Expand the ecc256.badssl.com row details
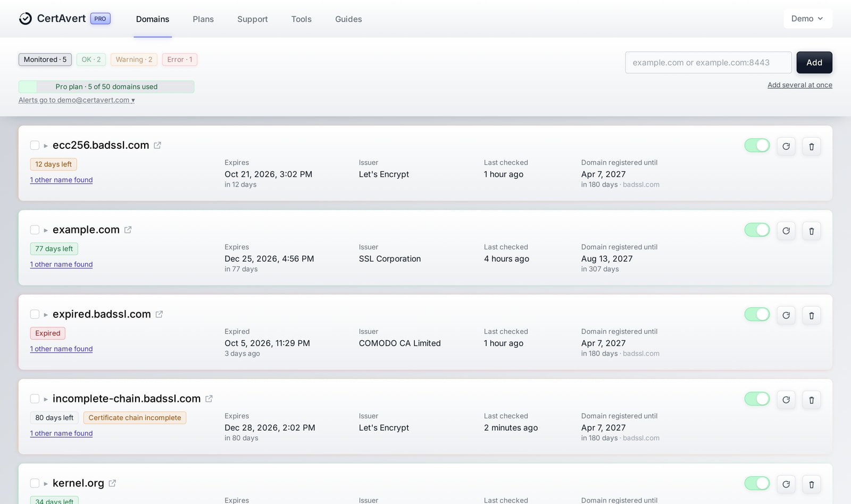Screen dimensions: 851x504 [46, 146]
